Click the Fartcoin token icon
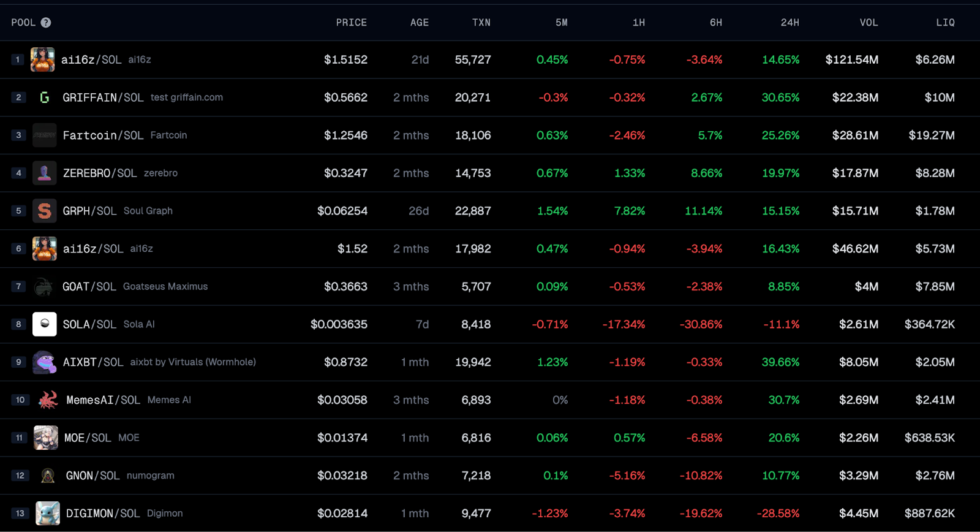This screenshot has width=980, height=532. tap(45, 135)
